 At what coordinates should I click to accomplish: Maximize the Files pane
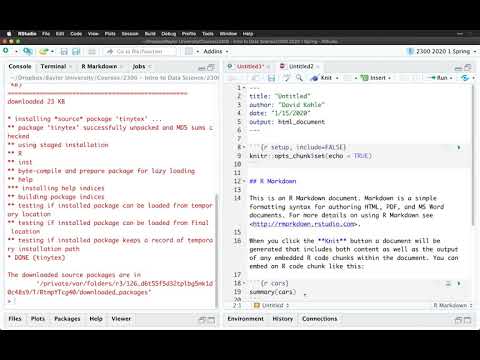(211, 320)
